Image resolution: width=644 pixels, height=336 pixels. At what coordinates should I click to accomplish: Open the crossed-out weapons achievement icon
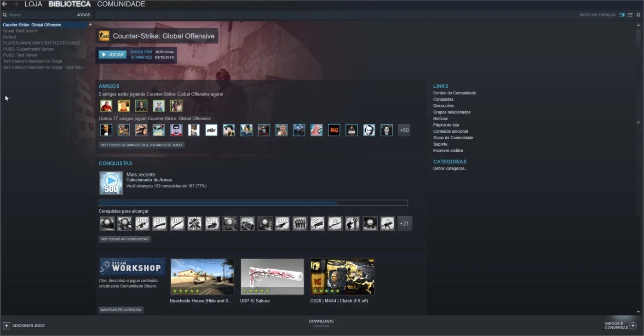[195, 223]
